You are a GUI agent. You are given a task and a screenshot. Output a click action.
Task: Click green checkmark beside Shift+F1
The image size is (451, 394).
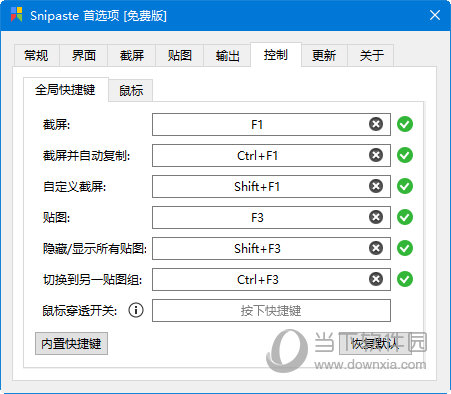coord(405,186)
